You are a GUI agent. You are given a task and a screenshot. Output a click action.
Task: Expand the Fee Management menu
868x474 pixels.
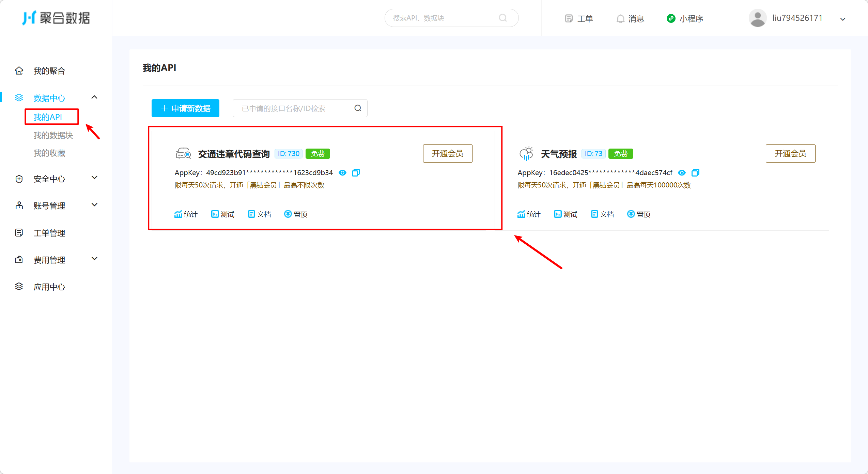[x=94, y=259]
